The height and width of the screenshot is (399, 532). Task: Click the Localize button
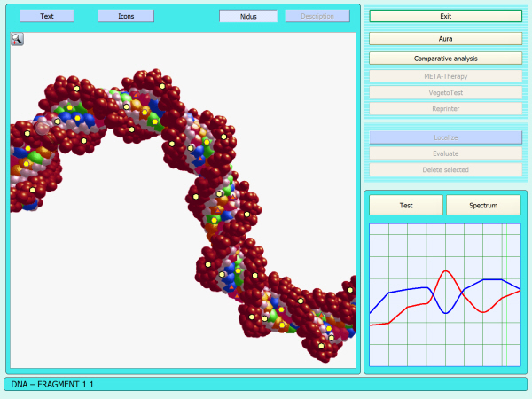click(445, 137)
